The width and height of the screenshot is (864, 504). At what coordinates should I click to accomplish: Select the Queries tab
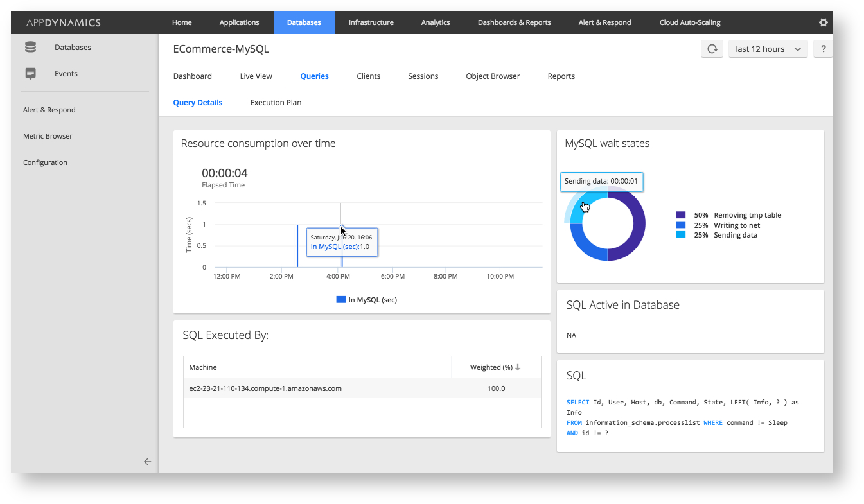(x=315, y=76)
